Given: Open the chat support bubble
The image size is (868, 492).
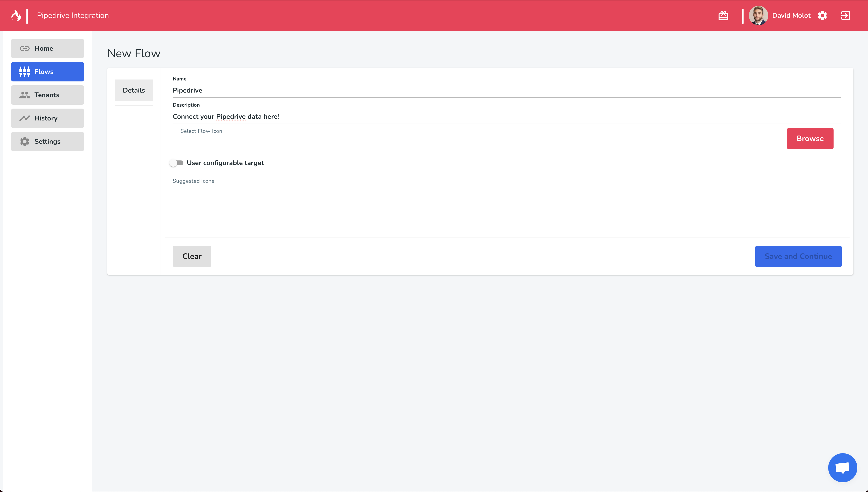Looking at the screenshot, I should pos(842,468).
